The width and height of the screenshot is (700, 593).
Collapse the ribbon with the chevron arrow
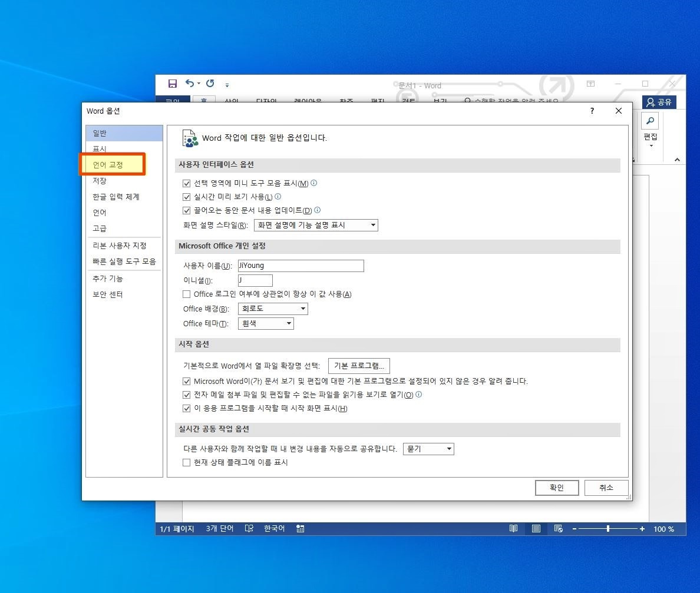coord(677,160)
